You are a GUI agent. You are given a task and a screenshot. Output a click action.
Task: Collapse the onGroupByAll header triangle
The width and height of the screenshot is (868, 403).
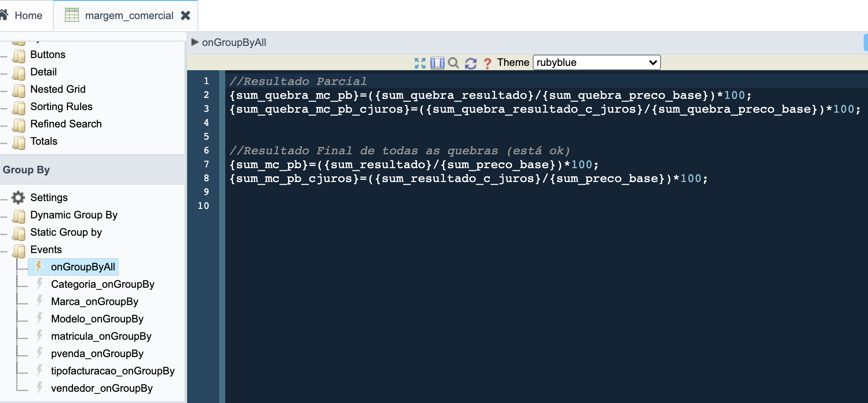195,42
